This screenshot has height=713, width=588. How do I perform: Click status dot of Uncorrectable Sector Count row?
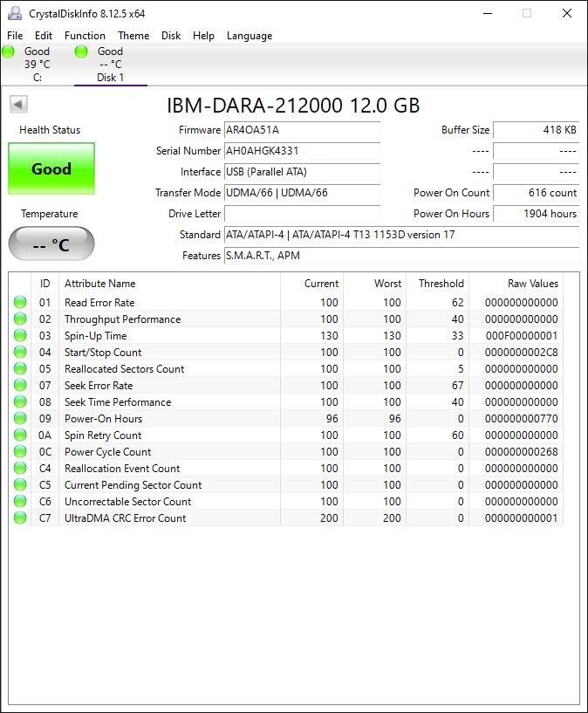point(20,501)
